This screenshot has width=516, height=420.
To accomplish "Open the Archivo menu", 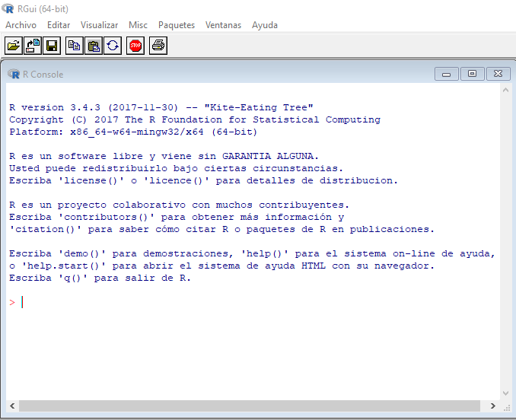I will 21,25.
